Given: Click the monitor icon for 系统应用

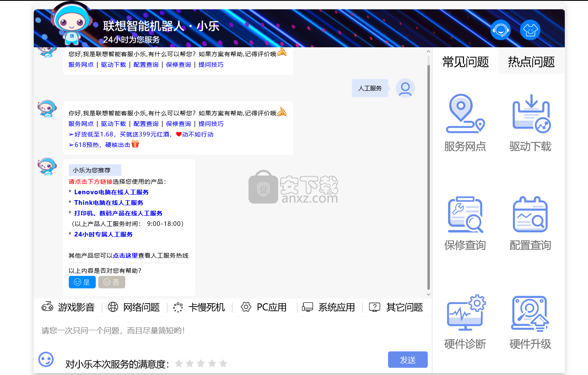Looking at the screenshot, I should (308, 307).
